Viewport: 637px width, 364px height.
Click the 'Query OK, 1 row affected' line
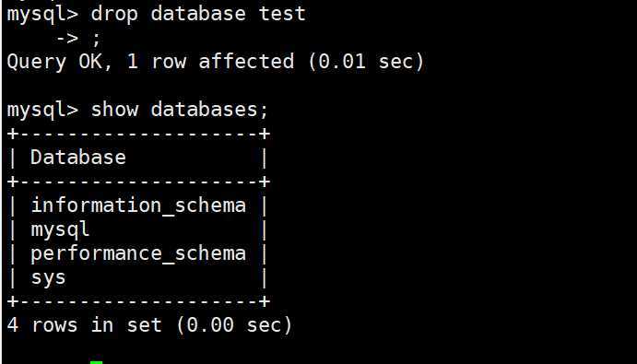150,62
